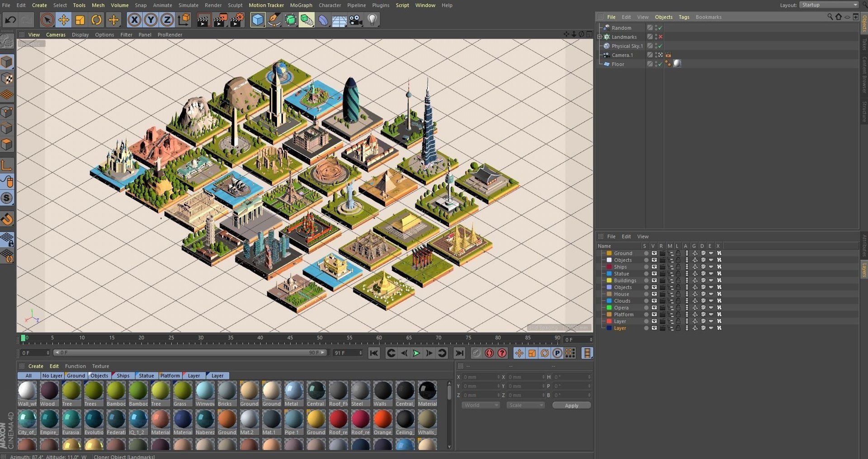Add a Camera object

pyautogui.click(x=356, y=20)
